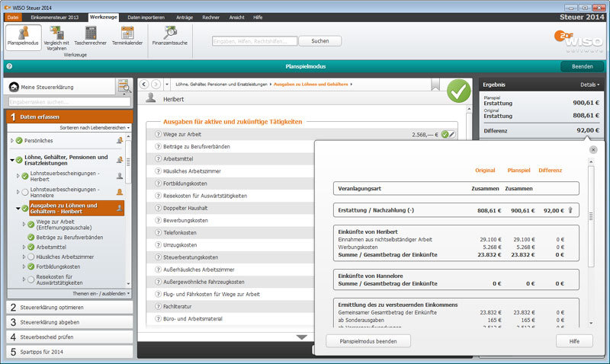This screenshot has width=610, height=364.
Task: Focus the Eingaben, Hilfen, Rechtshilfen search field
Action: (255, 41)
